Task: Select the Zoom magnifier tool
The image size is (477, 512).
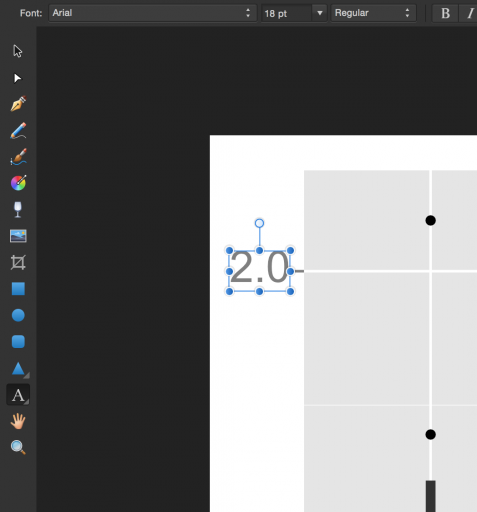Action: pos(18,447)
